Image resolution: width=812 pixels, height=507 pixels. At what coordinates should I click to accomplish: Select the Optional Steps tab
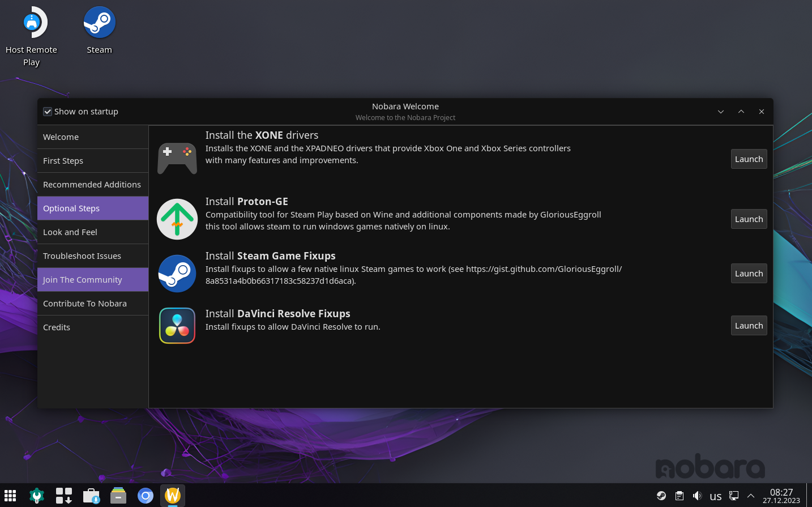(93, 208)
